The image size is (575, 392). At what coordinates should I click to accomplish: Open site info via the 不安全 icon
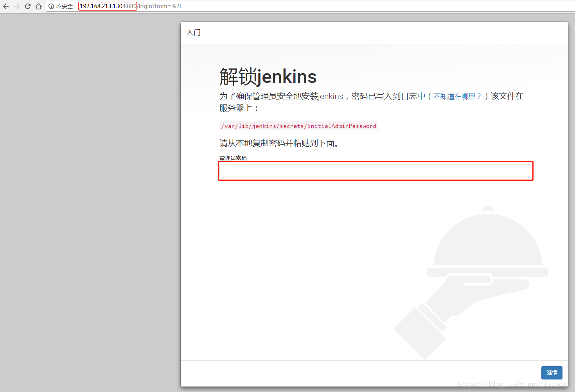51,6
